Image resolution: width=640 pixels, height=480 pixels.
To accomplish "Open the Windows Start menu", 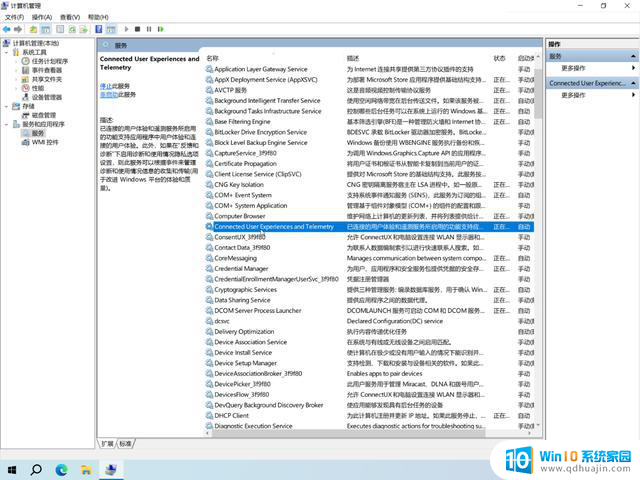I will [12, 470].
